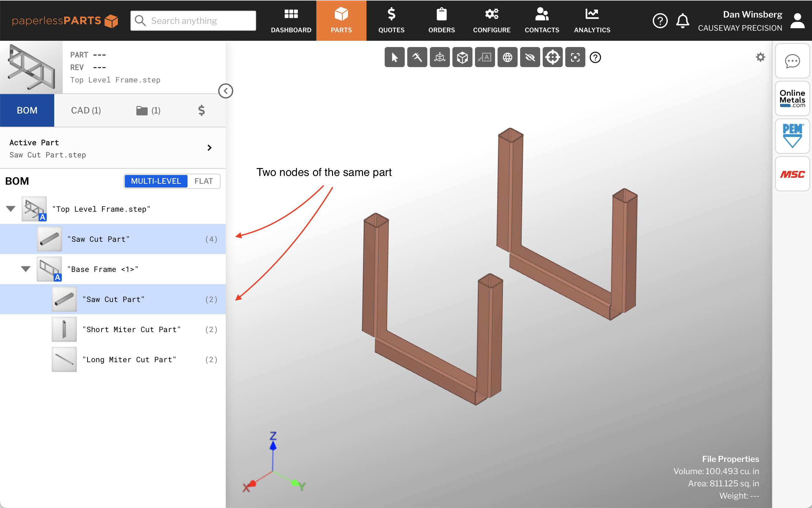Collapse the left side panel arrow
812x508 pixels.
(226, 91)
